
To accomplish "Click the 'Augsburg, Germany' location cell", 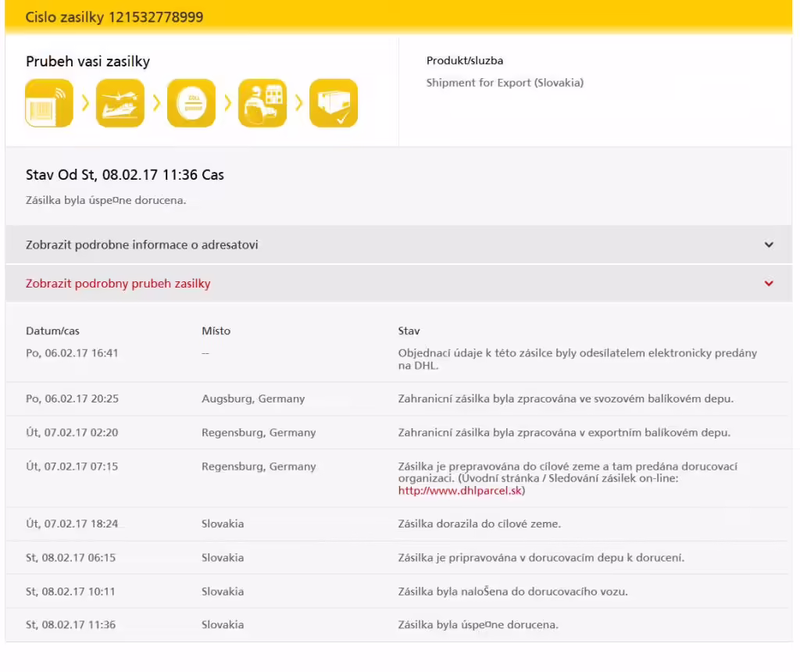I will click(x=253, y=399).
